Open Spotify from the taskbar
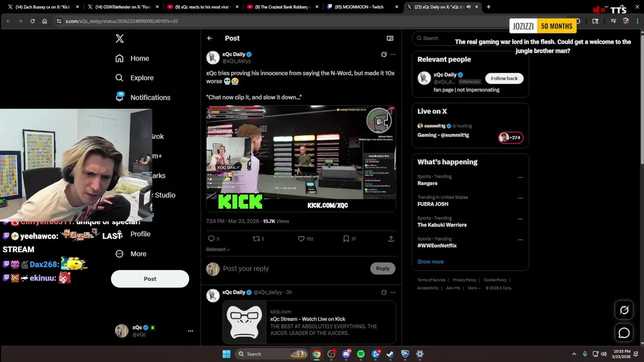The height and width of the screenshot is (362, 644). pos(361,354)
